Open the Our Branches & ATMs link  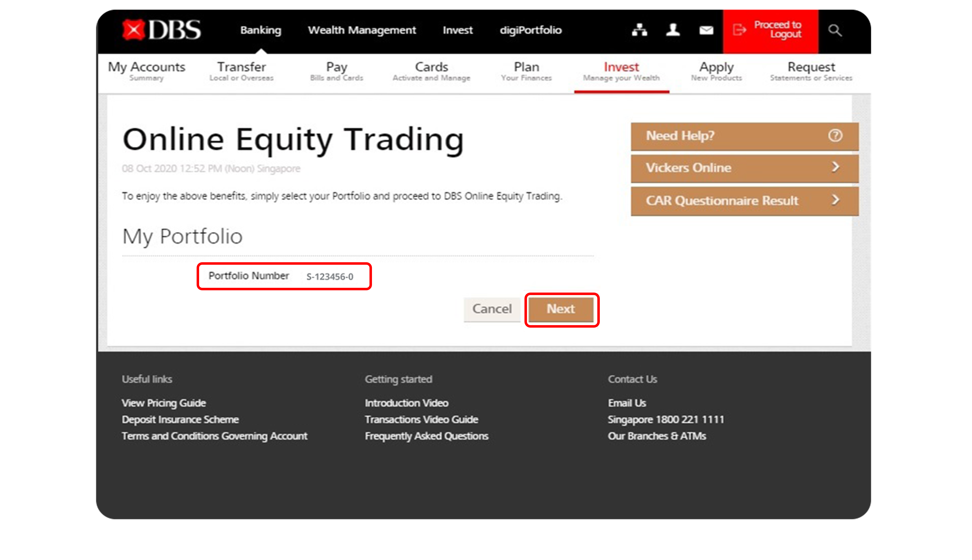[x=657, y=436]
